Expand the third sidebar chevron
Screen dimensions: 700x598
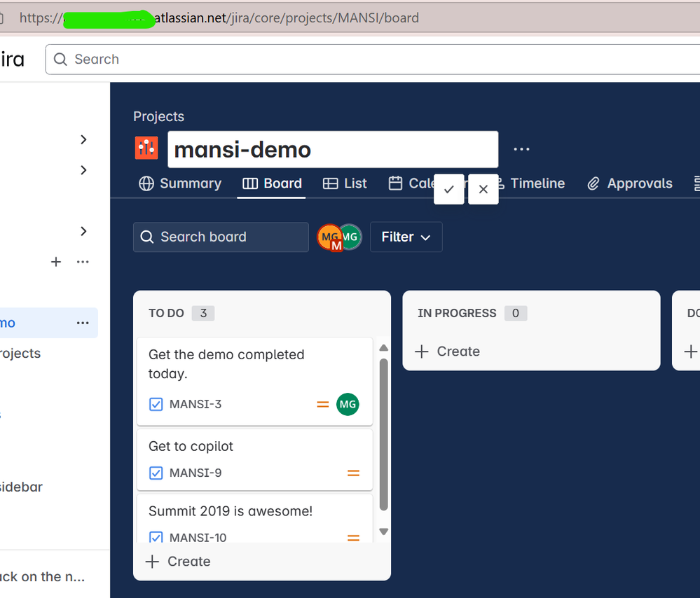[x=83, y=231]
